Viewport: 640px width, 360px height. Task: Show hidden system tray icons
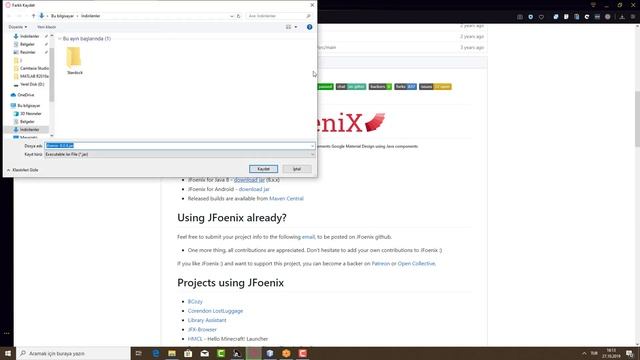(584, 353)
